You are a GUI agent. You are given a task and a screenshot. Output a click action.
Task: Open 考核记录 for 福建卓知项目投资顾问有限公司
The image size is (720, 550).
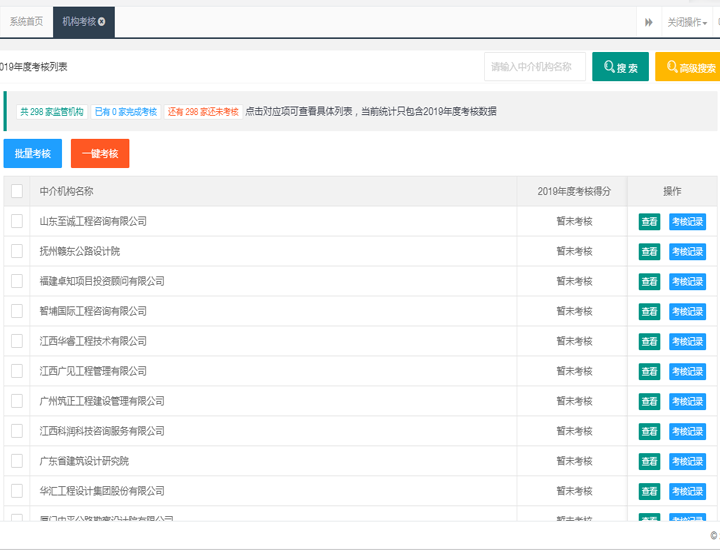(687, 281)
